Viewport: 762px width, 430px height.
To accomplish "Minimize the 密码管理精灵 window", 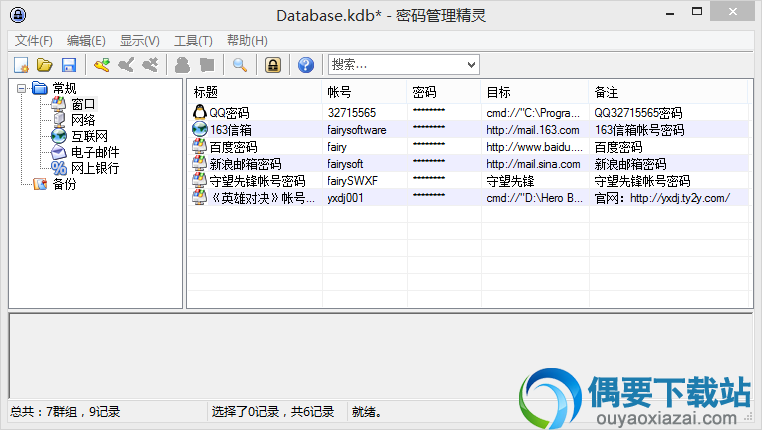I will (x=670, y=12).
